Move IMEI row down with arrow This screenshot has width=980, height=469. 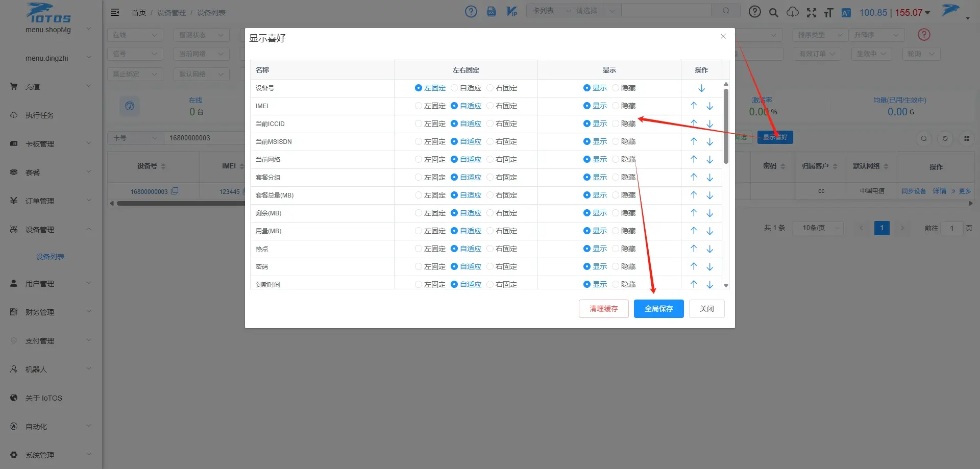709,106
